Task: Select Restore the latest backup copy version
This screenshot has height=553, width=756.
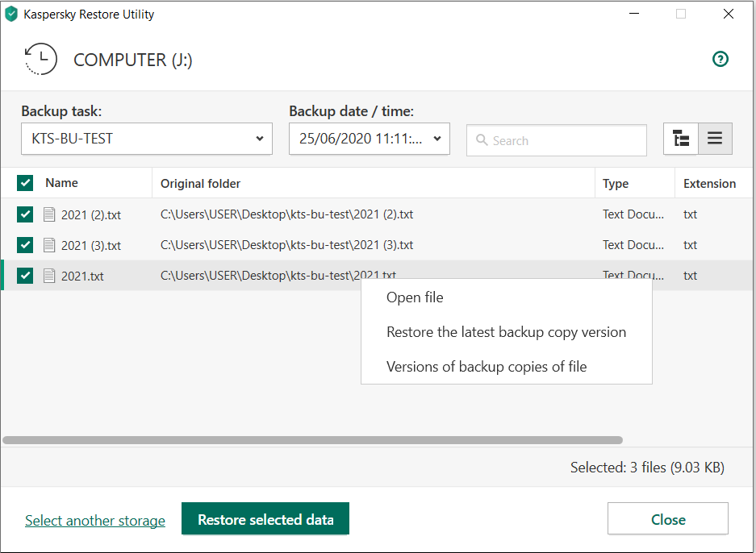Action: 506,332
